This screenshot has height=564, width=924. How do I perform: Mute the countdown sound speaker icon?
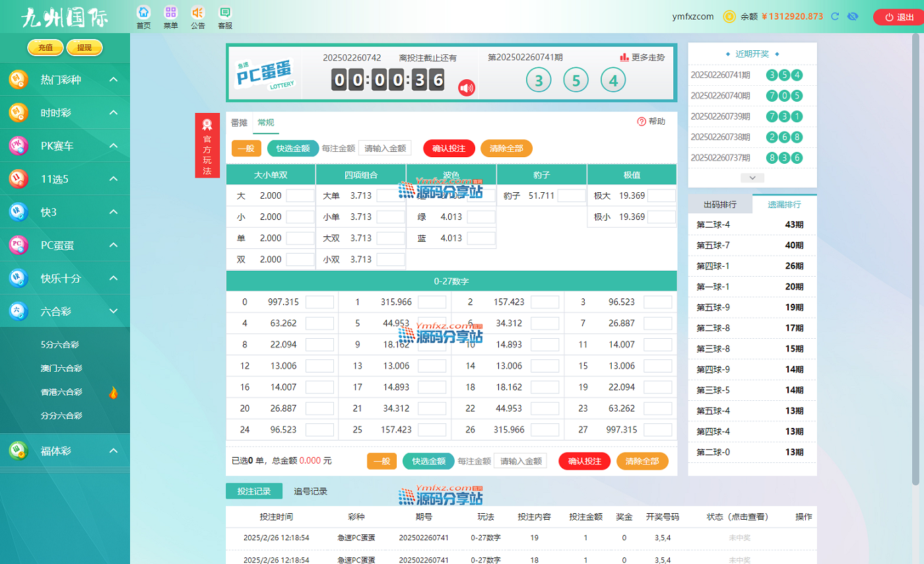point(467,87)
